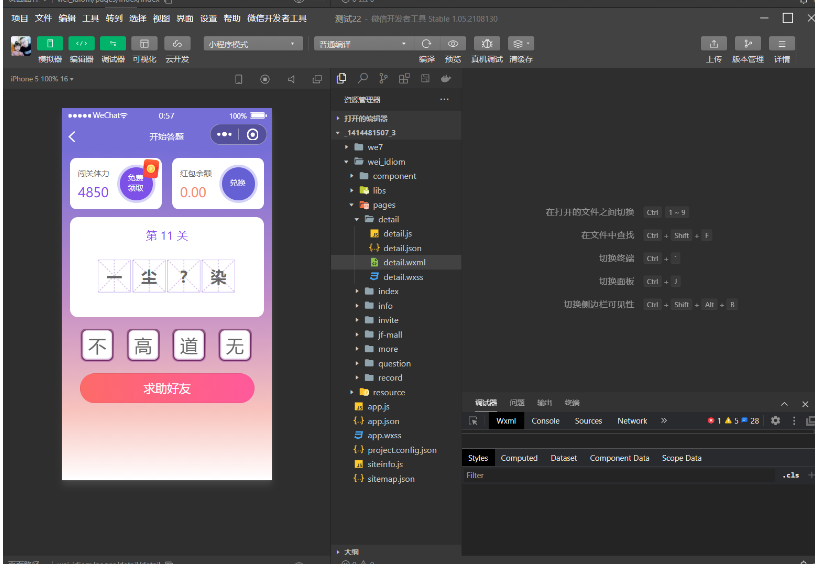The image size is (815, 564).
Task: Click the 预览 preview eye icon
Action: pyautogui.click(x=453, y=44)
